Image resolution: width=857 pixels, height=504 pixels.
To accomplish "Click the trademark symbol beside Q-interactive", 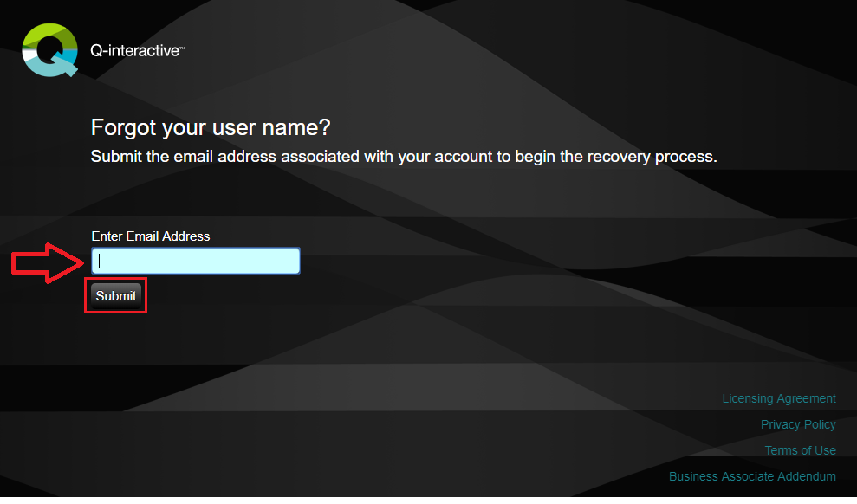I will [x=181, y=49].
